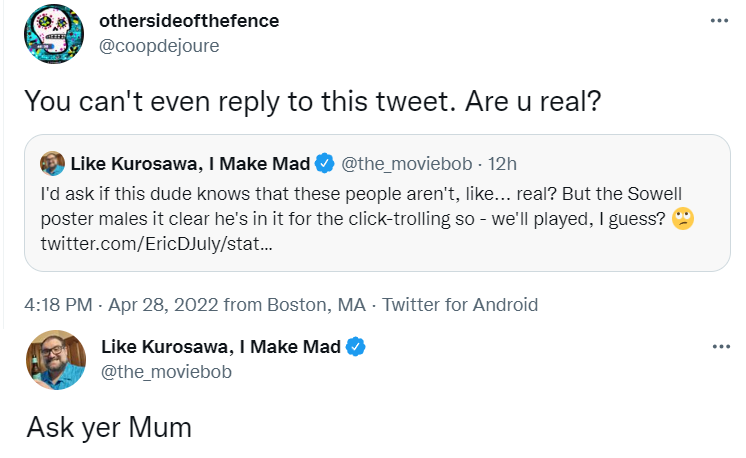Open more options on the 'Ask yer Mum' reply

tap(719, 347)
